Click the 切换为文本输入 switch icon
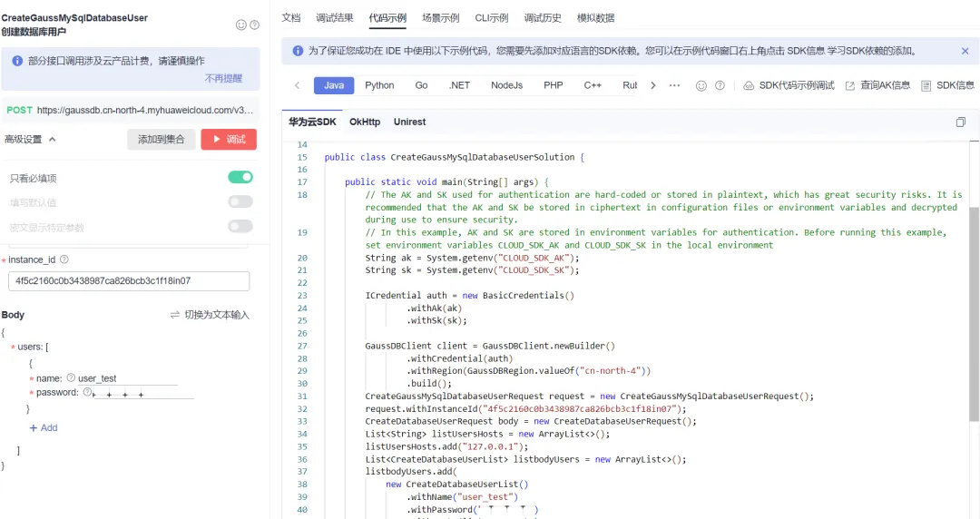 click(175, 315)
